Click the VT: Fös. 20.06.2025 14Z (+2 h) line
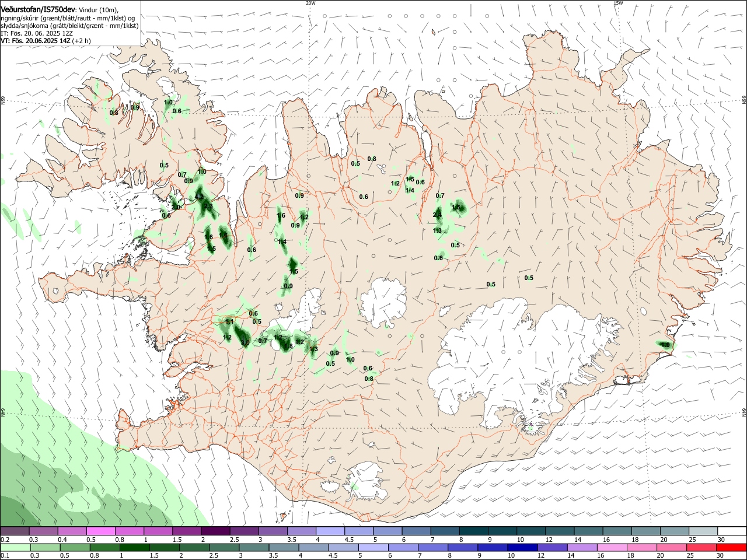Image resolution: width=747 pixels, height=560 pixels. (x=46, y=41)
